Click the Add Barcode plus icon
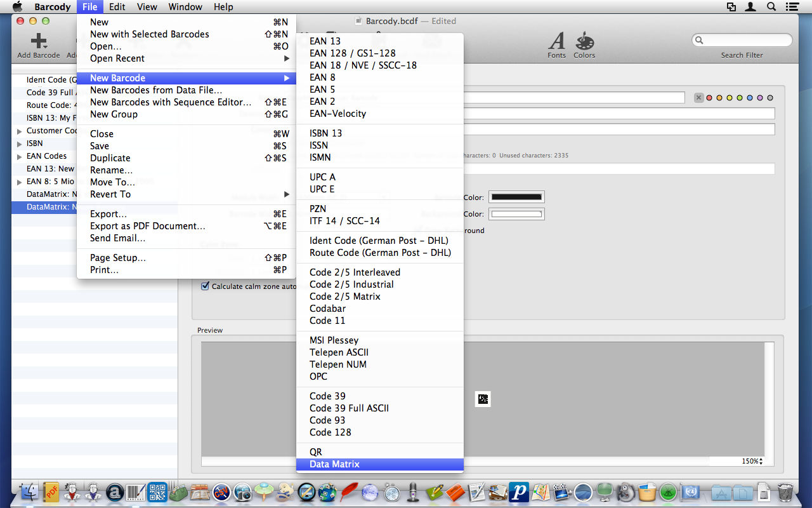 pos(39,41)
